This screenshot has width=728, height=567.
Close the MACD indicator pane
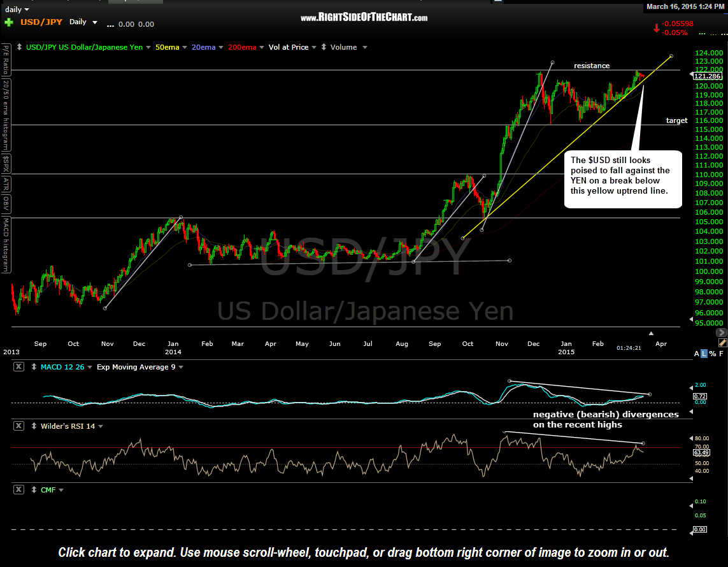[x=19, y=367]
